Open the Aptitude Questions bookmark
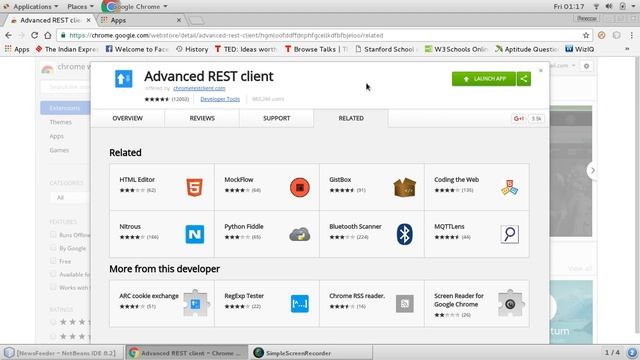The image size is (640, 360). tap(527, 49)
